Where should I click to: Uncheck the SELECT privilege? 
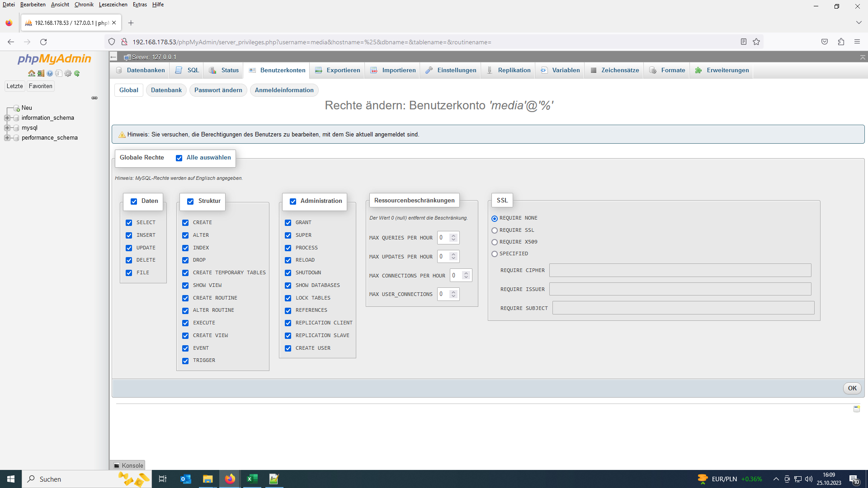pyautogui.click(x=129, y=223)
